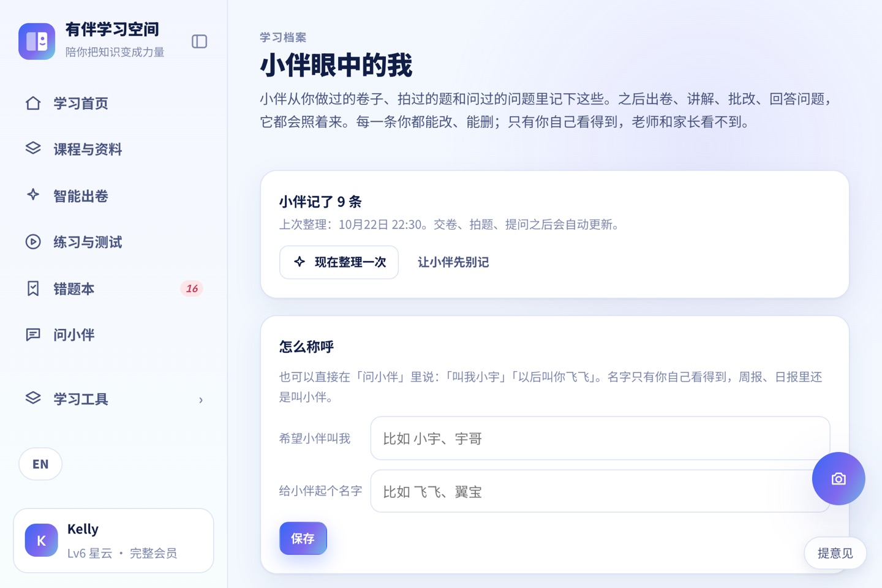Click the stack icon beside 学习工具
882x588 pixels.
click(x=33, y=399)
